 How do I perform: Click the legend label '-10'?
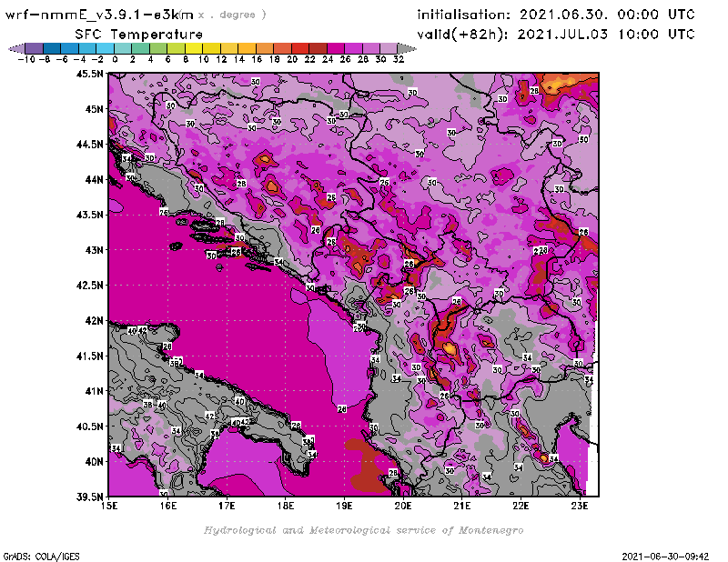26,59
